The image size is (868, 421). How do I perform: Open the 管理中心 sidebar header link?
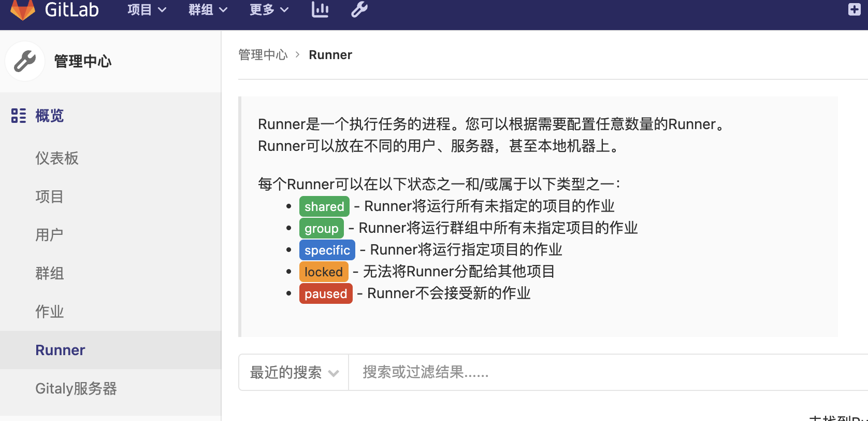(x=83, y=61)
